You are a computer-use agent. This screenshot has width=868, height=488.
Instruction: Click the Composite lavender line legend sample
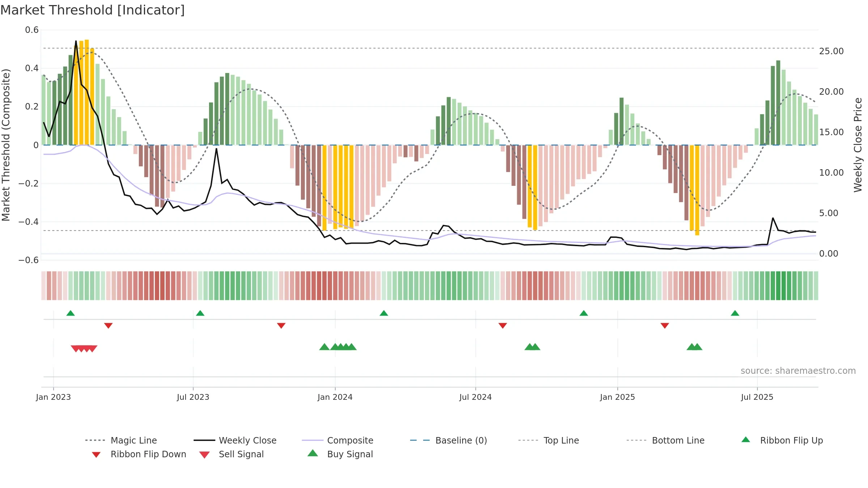coord(312,440)
